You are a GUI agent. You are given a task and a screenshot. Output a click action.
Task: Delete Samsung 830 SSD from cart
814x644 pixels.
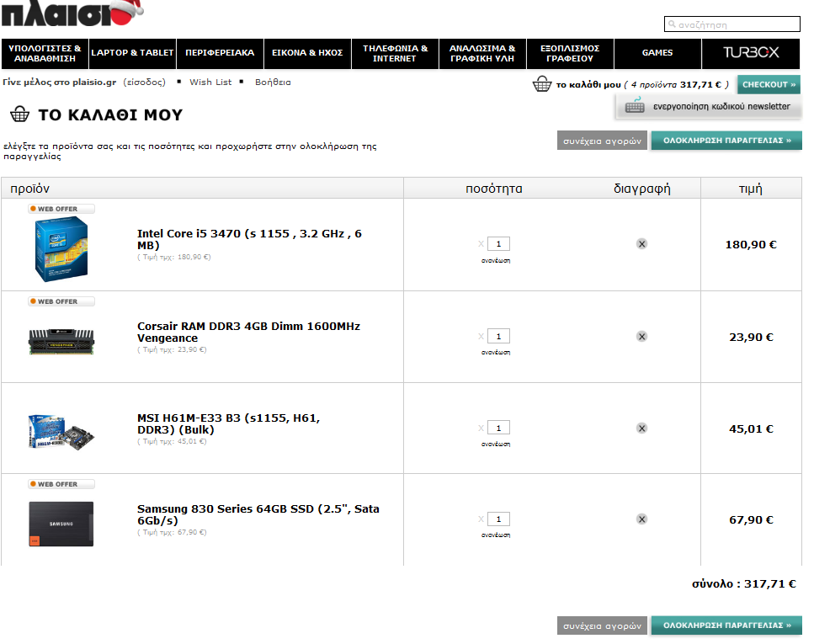pos(641,519)
